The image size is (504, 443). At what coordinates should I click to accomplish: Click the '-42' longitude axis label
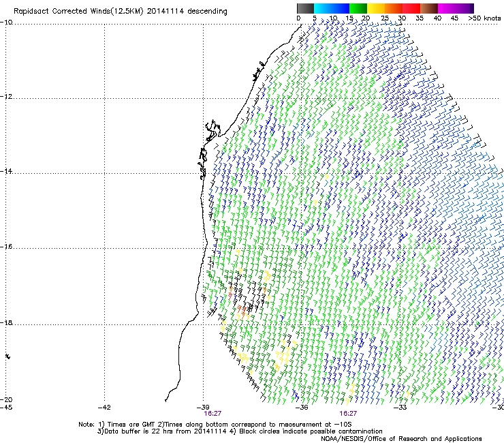point(104,408)
